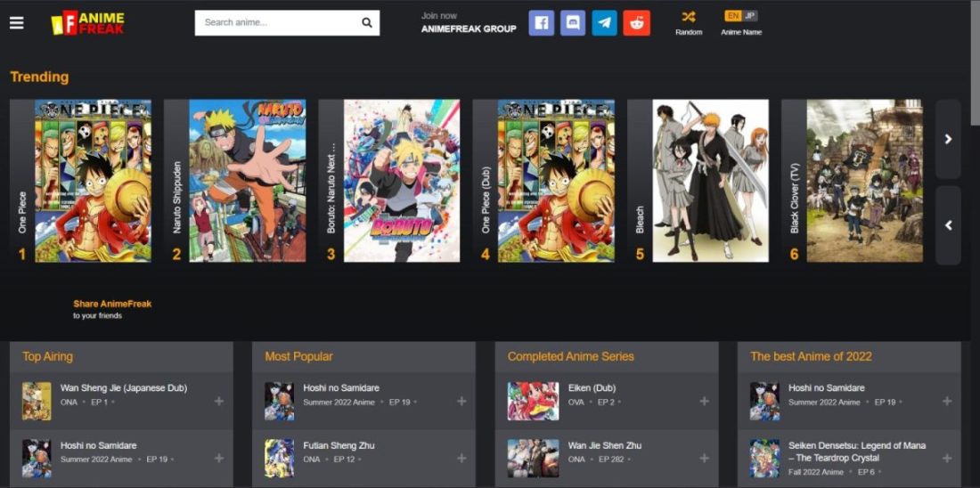Screen dimensions: 980x488
Task: Open The best Anime of 2022 heading
Action: pyautogui.click(x=812, y=357)
